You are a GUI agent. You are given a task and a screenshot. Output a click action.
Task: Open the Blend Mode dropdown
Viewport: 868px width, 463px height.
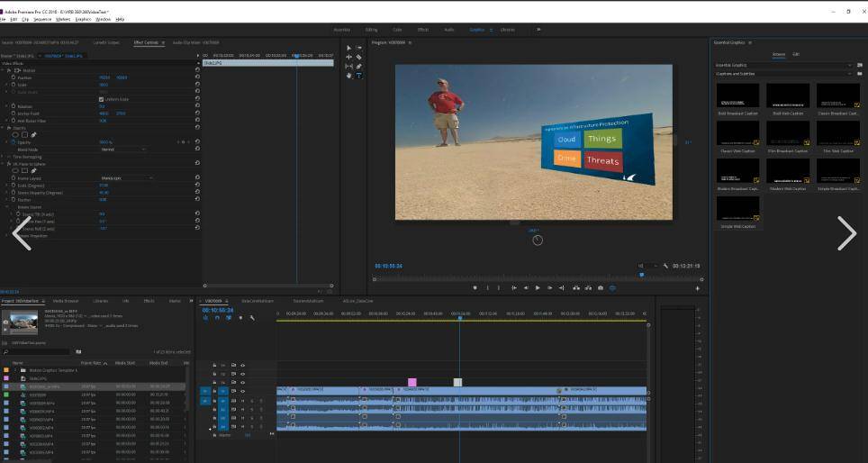(122, 150)
